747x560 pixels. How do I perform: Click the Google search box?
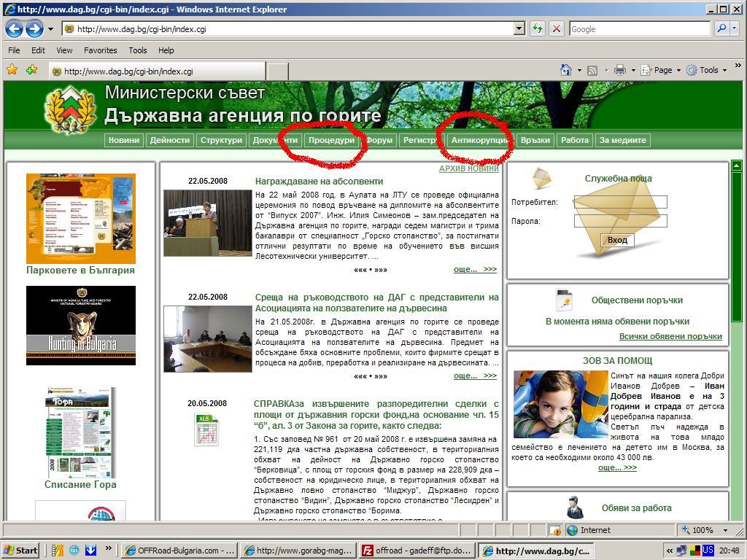pyautogui.click(x=639, y=29)
